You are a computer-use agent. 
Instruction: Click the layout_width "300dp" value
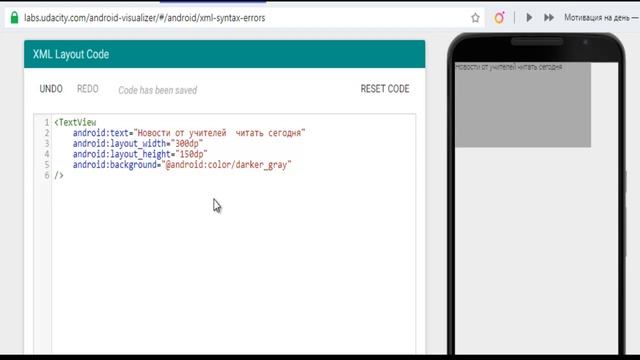[187, 144]
